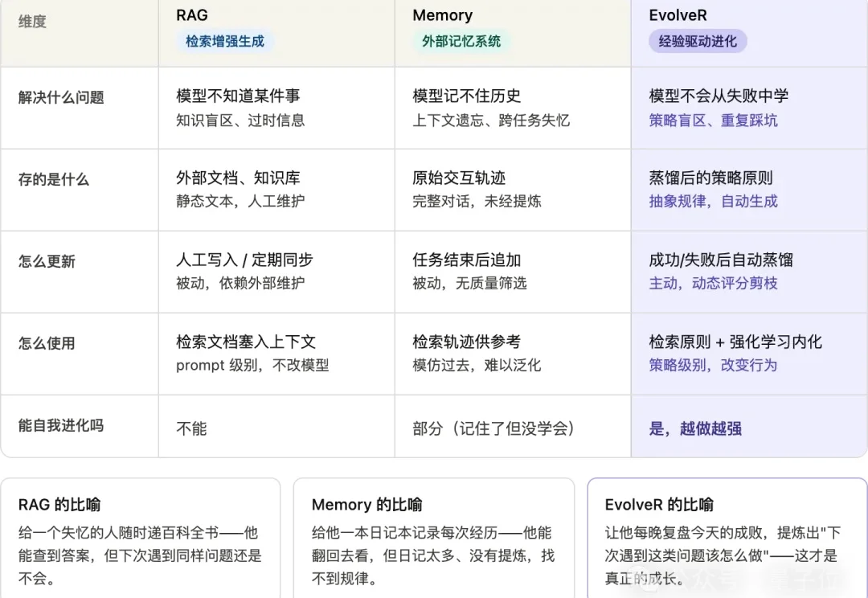
Task: Click the 外部记忆系统 badge under Memory
Action: [x=461, y=42]
